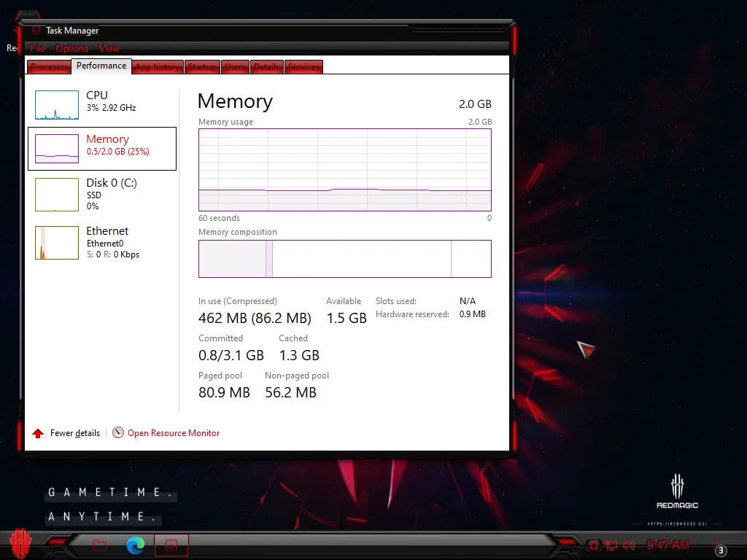Open the Startup tab
Screen dimensions: 747x560
202,67
